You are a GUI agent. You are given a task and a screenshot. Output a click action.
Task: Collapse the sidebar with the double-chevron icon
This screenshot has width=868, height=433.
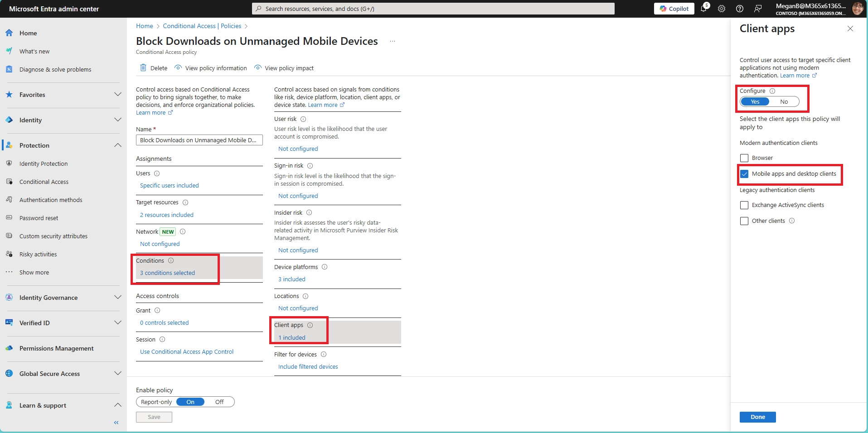pos(116,423)
